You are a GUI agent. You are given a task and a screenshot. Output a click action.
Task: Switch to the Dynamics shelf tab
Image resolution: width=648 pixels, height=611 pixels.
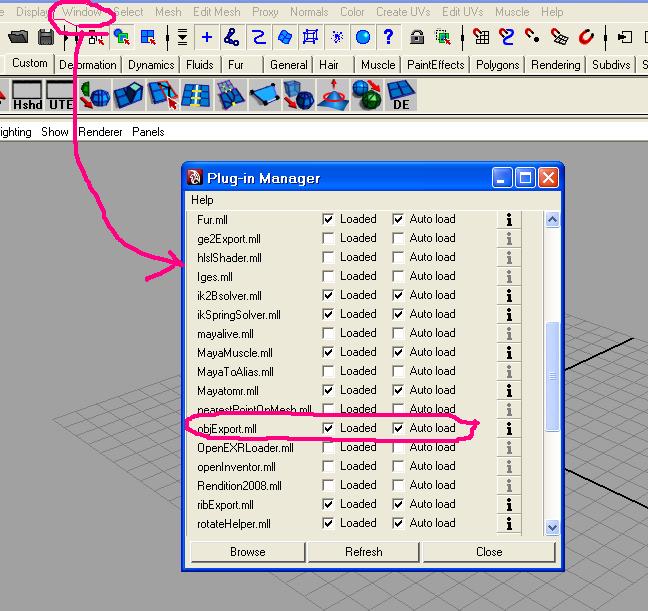pyautogui.click(x=151, y=65)
